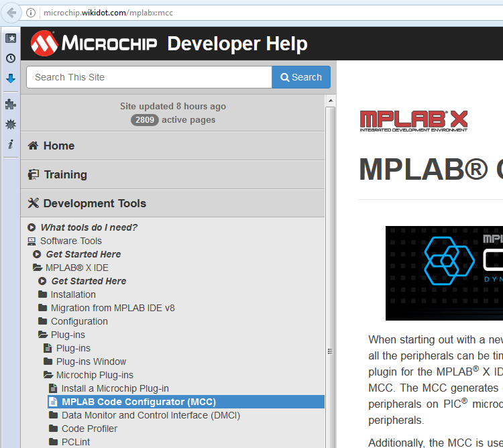Click the Search This Site field

point(149,77)
